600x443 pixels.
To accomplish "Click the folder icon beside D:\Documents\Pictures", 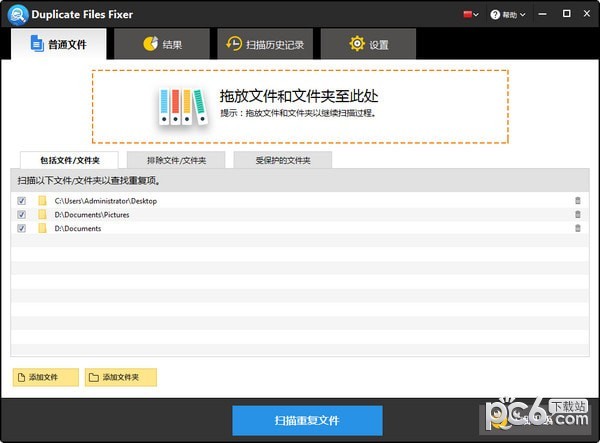I will click(x=43, y=214).
